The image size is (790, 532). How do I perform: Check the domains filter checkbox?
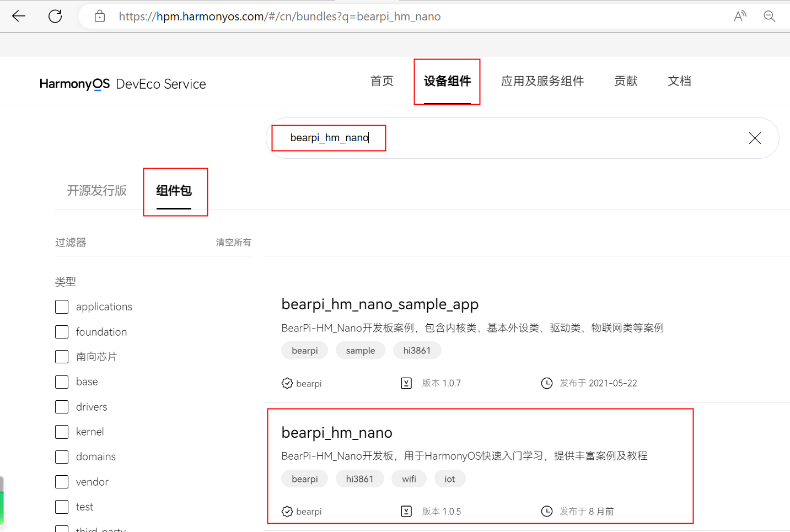point(62,457)
